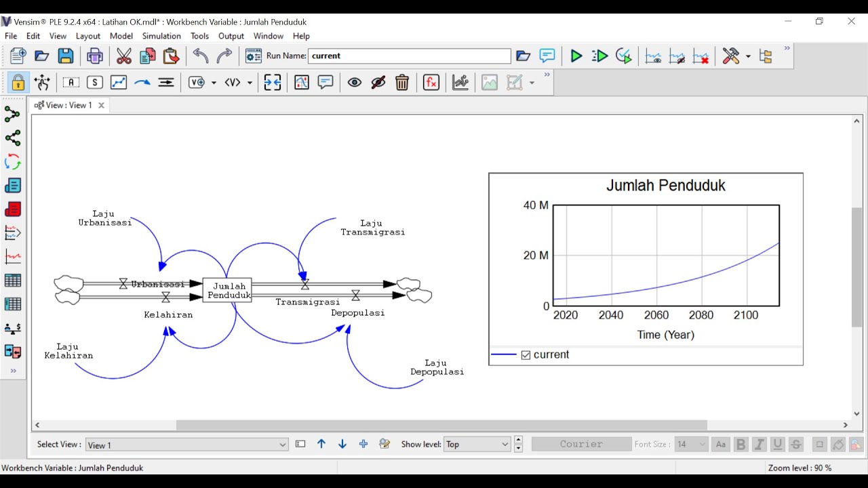The image size is (868, 488).
Task: Redo the last undone action
Action: (x=224, y=56)
